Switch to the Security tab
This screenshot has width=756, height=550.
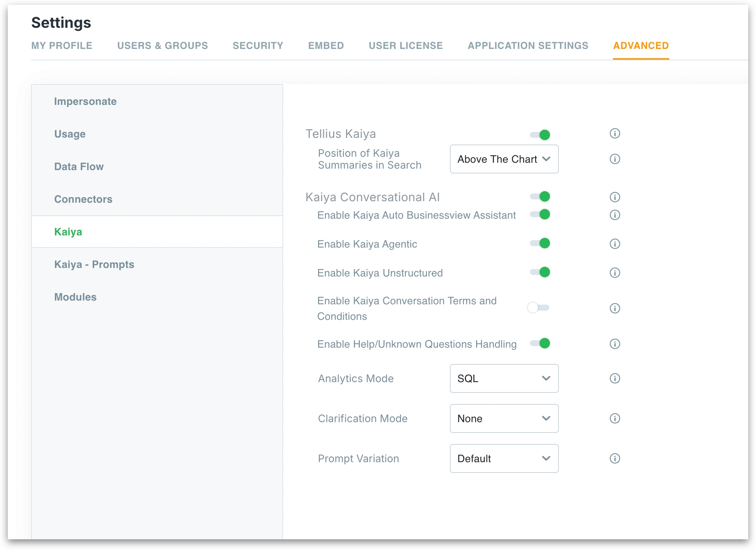click(x=258, y=46)
